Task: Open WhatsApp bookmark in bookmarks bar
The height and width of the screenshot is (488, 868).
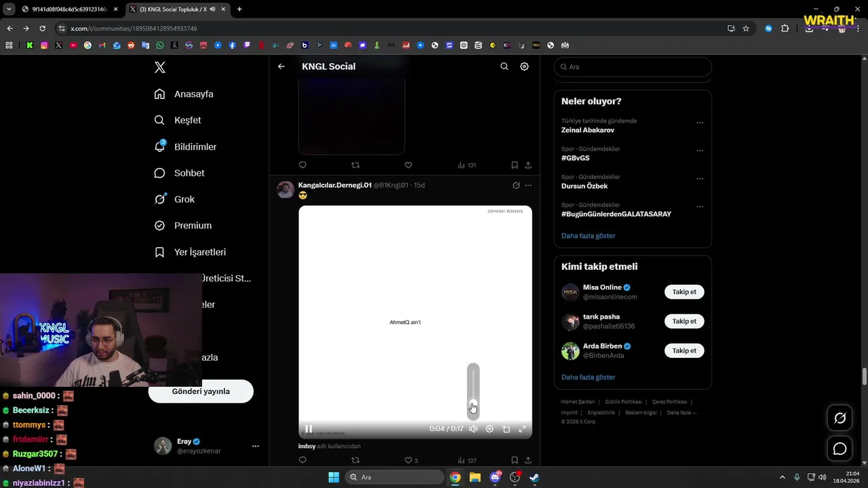Action: click(x=160, y=45)
